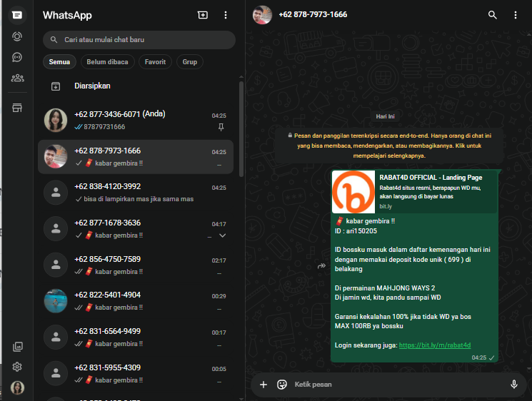Viewport: 532px width, 401px height.
Task: Click avatar of +62 822-5401-4904 chat
Action: (x=56, y=301)
